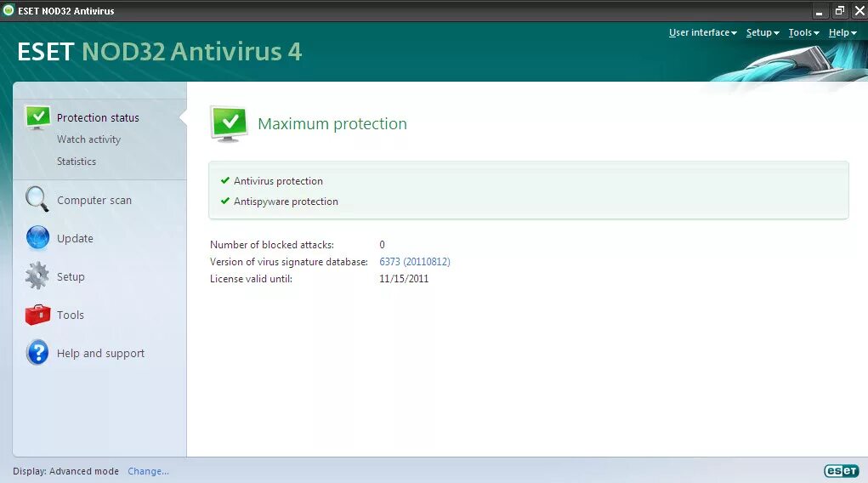This screenshot has width=868, height=483.
Task: Click the Protection status monitor icon in sidebar
Action: tap(37, 117)
